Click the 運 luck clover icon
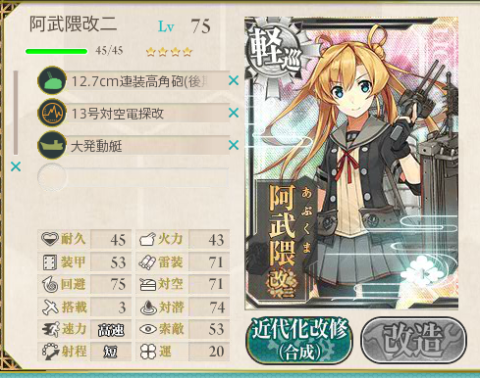 pyautogui.click(x=147, y=351)
